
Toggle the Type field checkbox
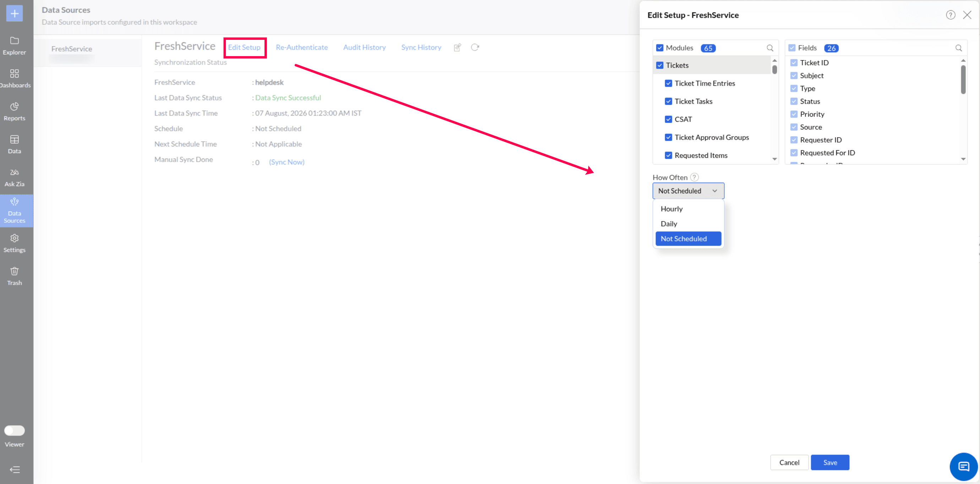pyautogui.click(x=794, y=88)
